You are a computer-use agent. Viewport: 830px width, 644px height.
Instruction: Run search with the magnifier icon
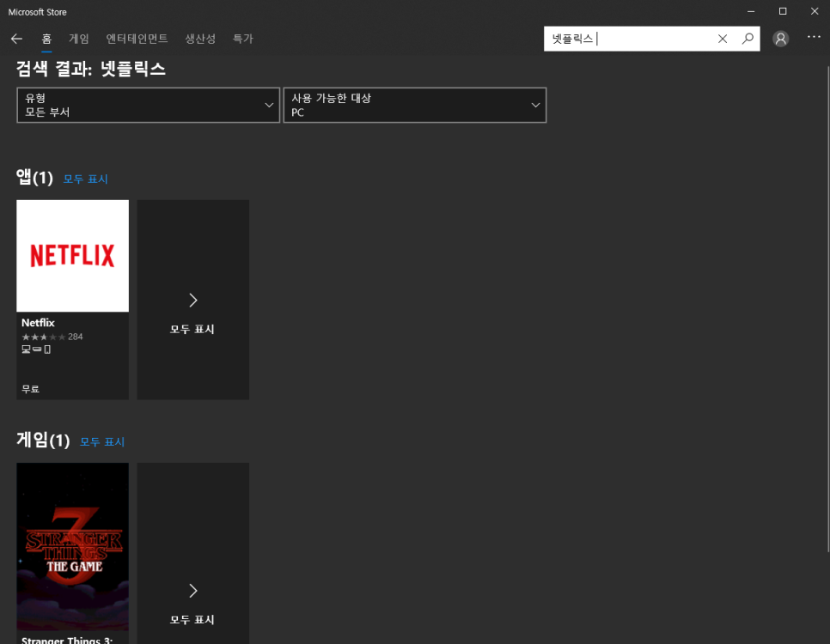click(x=748, y=39)
